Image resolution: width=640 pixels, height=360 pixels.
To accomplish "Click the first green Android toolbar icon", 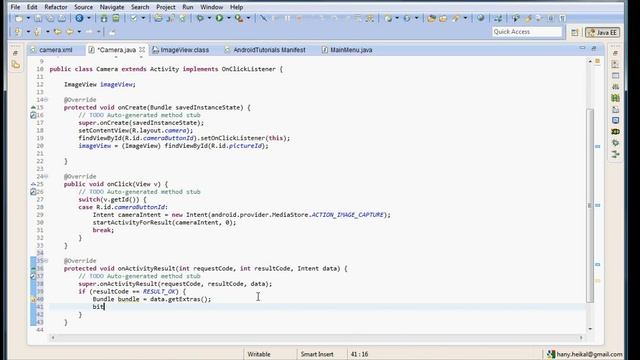I will [x=104, y=18].
